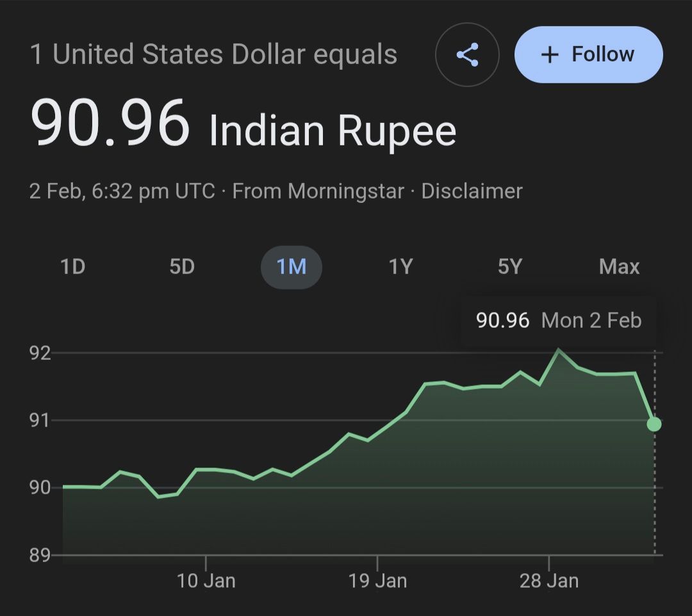Click the 10 Jan axis label
The image size is (692, 616).
pos(206,581)
